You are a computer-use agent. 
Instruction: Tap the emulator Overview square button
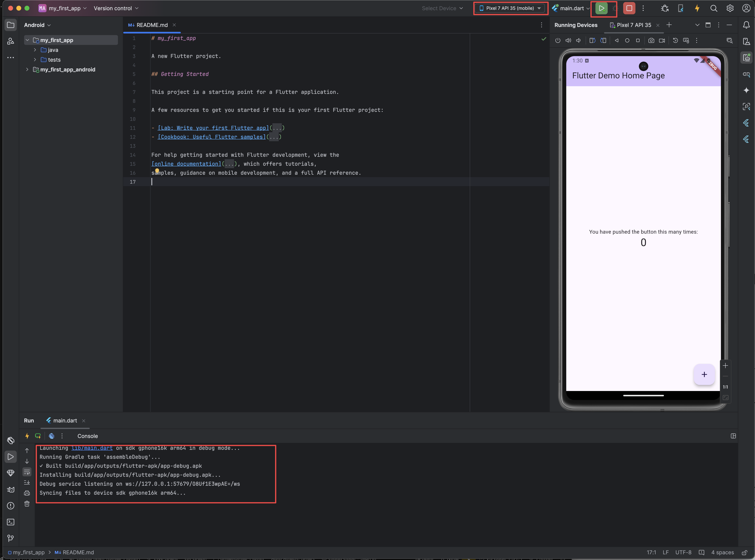[x=638, y=40]
